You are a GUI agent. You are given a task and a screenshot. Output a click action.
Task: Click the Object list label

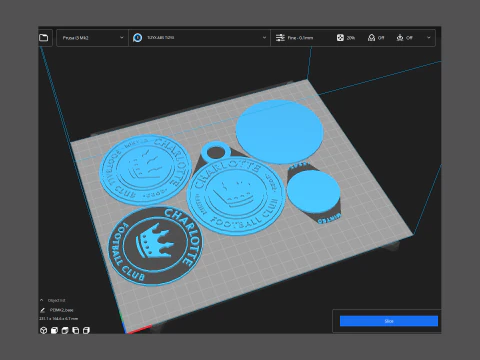click(56, 300)
